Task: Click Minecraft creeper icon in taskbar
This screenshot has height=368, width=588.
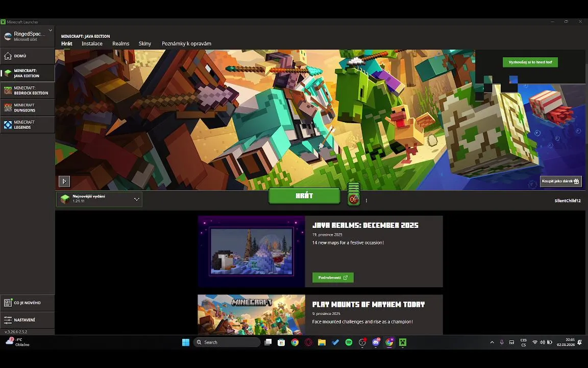Action: (x=403, y=342)
